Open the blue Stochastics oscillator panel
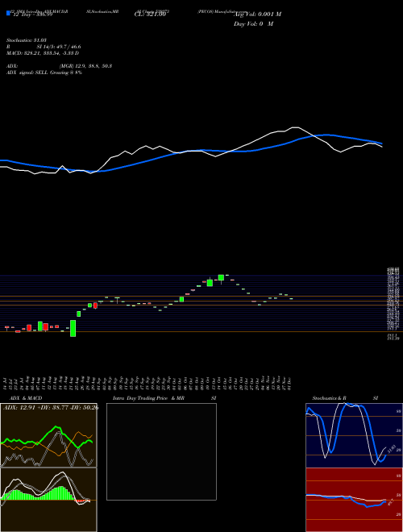The image size is (403, 532). point(354,435)
